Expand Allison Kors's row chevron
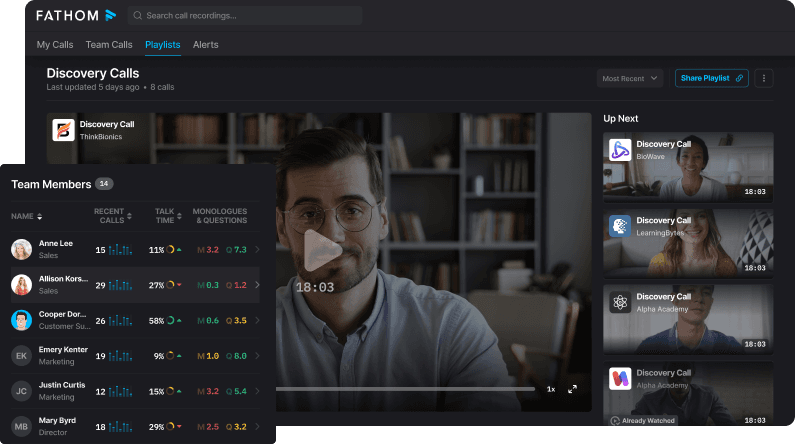This screenshot has width=795, height=444. coord(257,285)
